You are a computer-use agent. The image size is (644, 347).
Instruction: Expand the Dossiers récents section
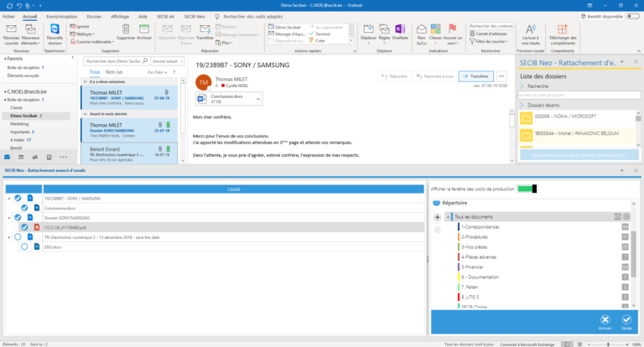[522, 106]
